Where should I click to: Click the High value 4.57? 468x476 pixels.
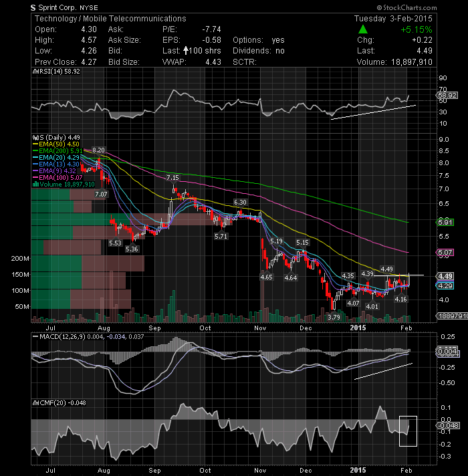(x=89, y=40)
